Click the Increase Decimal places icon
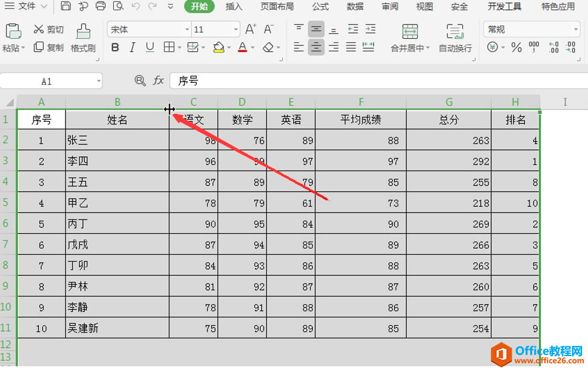Image resolution: width=588 pixels, height=371 pixels. [554, 47]
